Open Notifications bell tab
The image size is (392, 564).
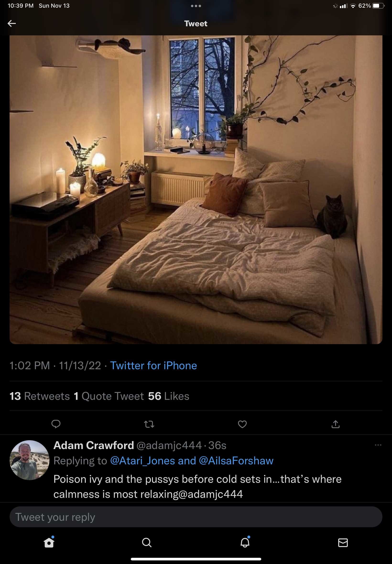pyautogui.click(x=245, y=542)
